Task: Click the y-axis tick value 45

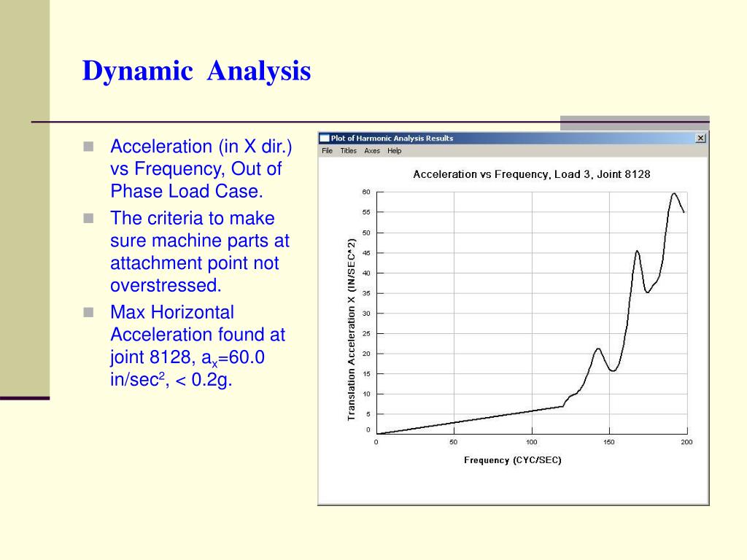Action: [366, 253]
